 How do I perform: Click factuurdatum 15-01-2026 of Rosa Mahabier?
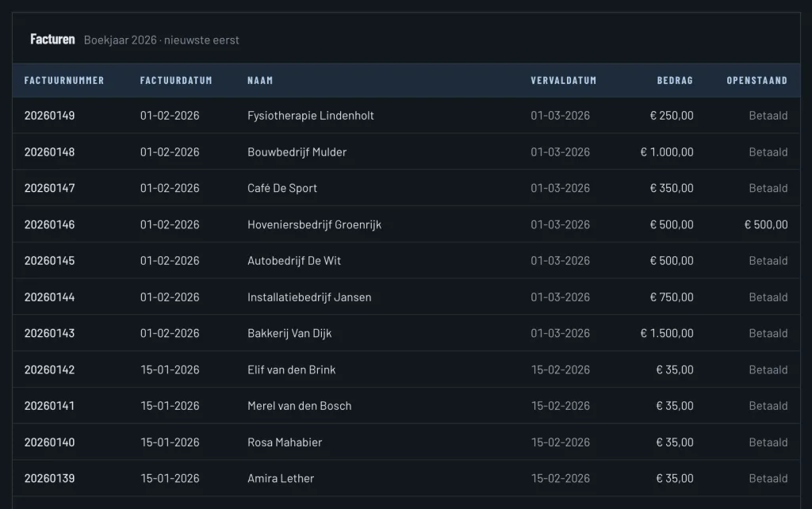(x=170, y=442)
